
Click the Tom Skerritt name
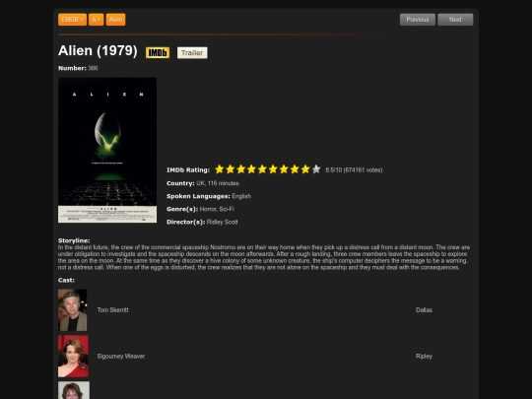112,310
